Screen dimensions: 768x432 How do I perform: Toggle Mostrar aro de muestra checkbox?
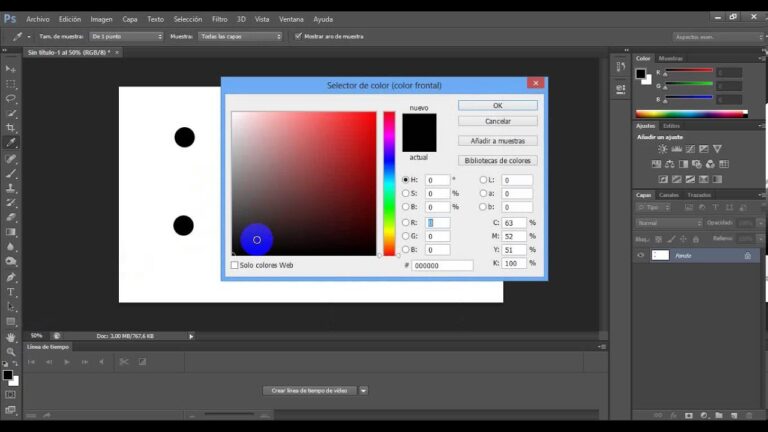[x=298, y=36]
